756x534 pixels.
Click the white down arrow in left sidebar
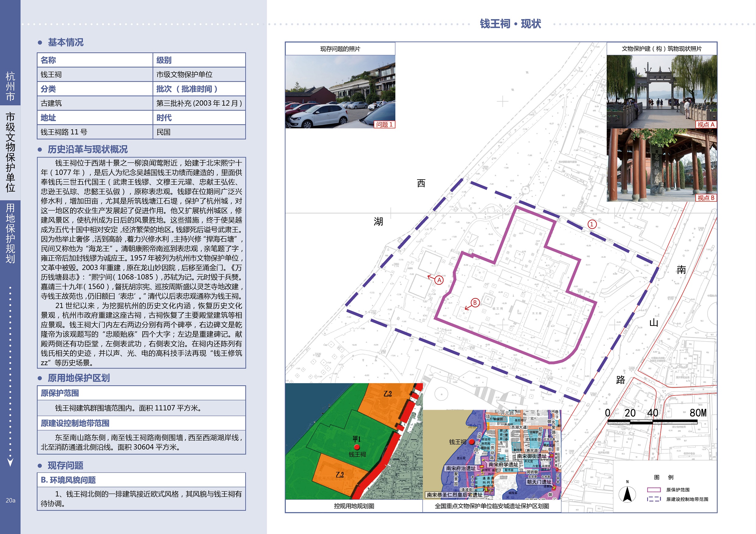coord(10,462)
